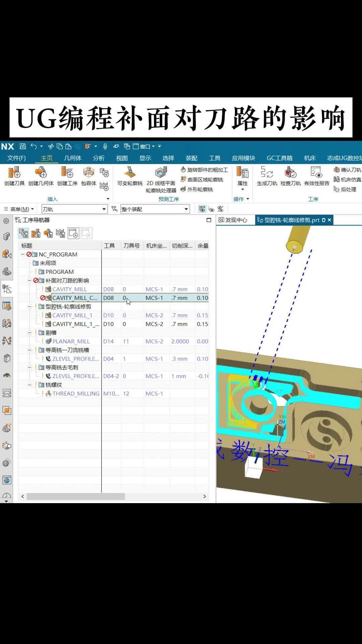
Task: Toggle the MCS display visibility icon
Action: [x=202, y=209]
